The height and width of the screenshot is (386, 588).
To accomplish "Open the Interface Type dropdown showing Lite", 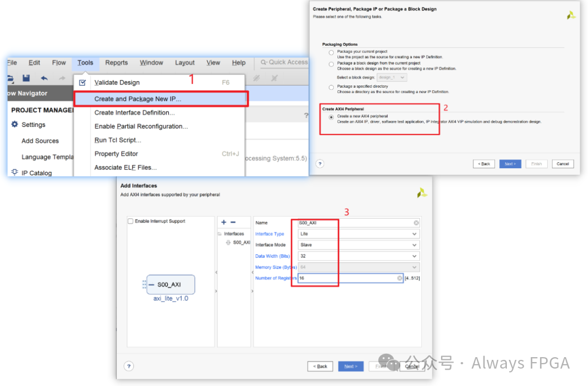I will click(358, 234).
